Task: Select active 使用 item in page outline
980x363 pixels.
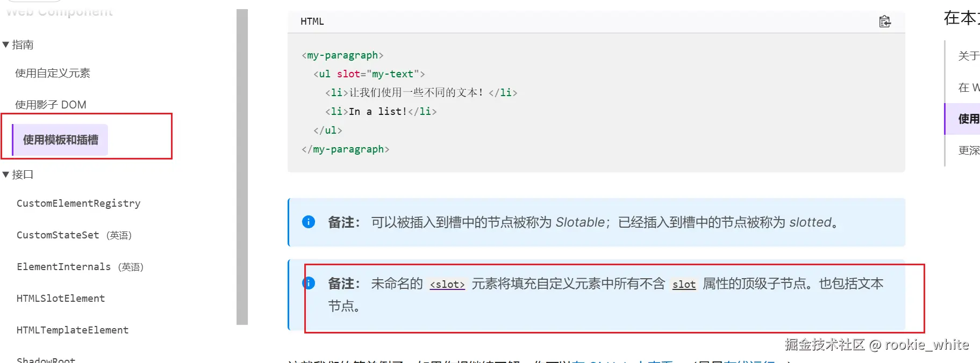Action: (968, 119)
